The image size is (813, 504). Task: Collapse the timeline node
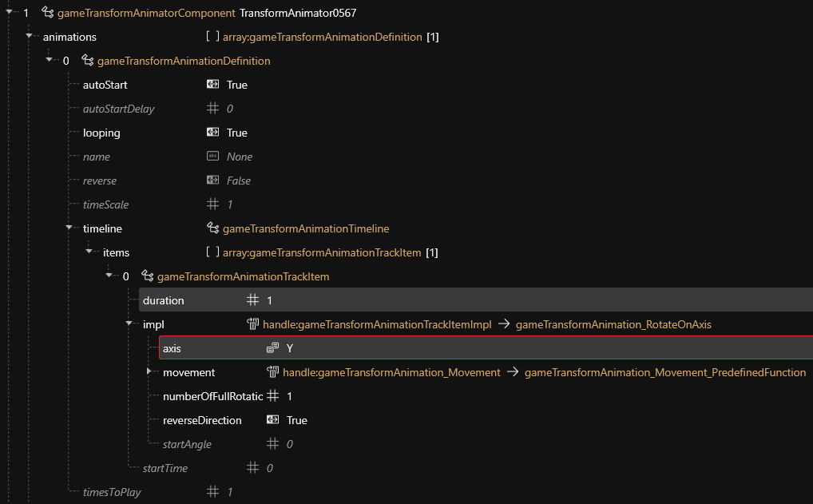tap(69, 228)
